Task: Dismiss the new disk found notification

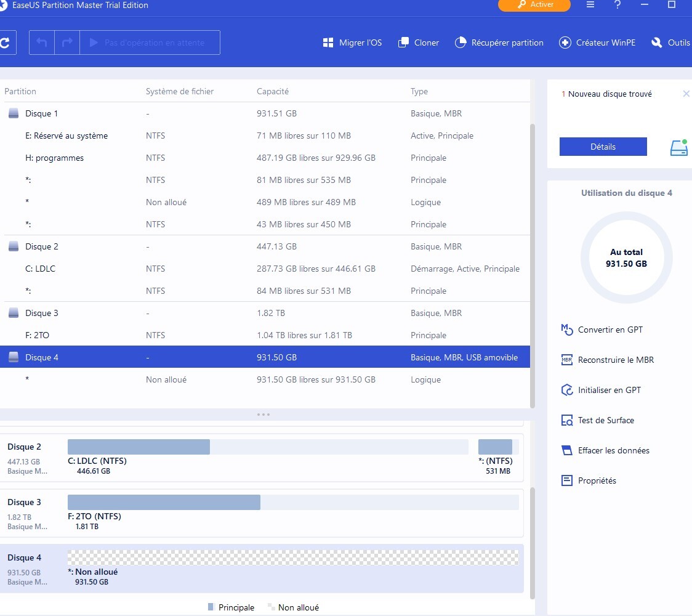Action: [686, 94]
